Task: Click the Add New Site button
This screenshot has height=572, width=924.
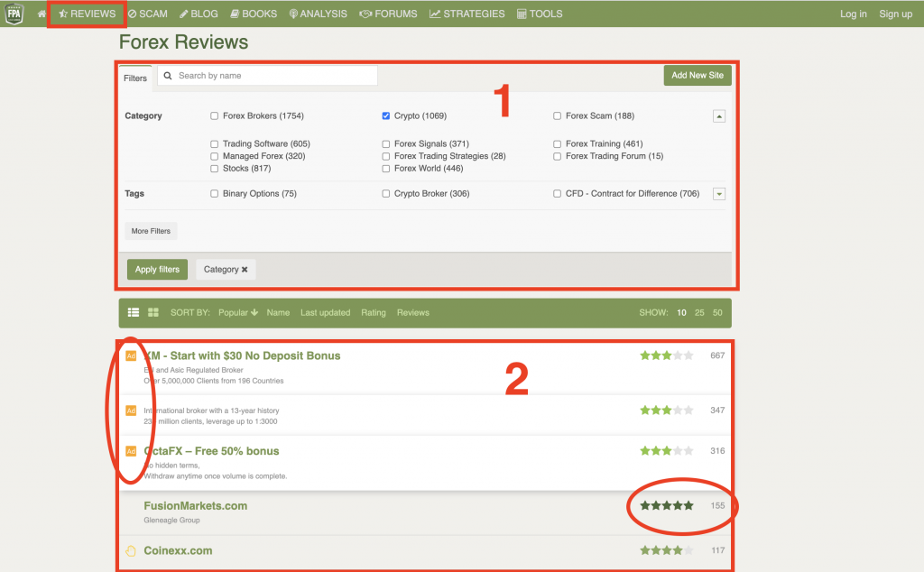Action: click(698, 76)
